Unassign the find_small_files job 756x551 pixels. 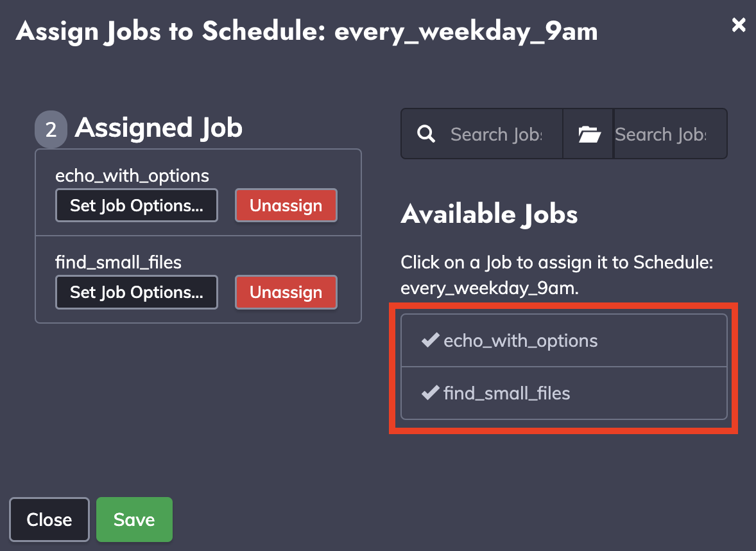click(x=286, y=292)
